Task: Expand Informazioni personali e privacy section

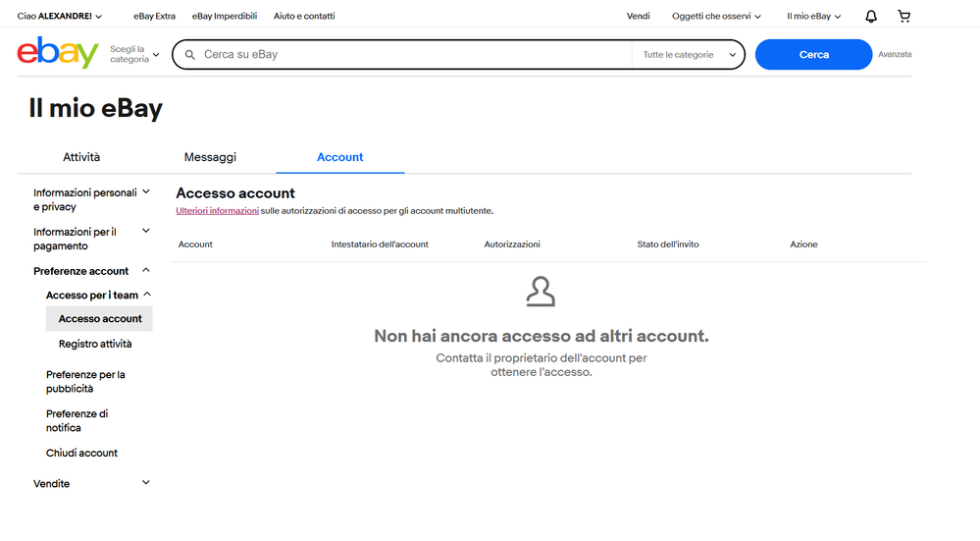Action: click(x=91, y=199)
